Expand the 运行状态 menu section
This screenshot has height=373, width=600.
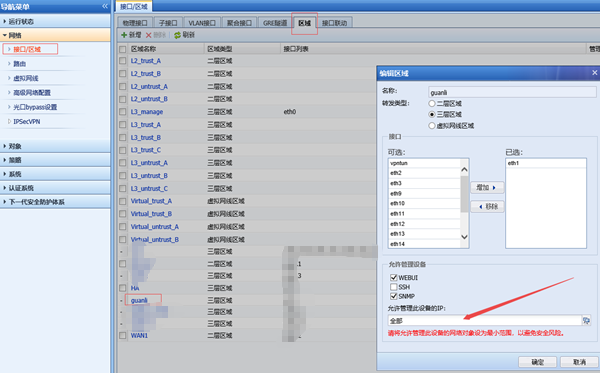(x=55, y=21)
